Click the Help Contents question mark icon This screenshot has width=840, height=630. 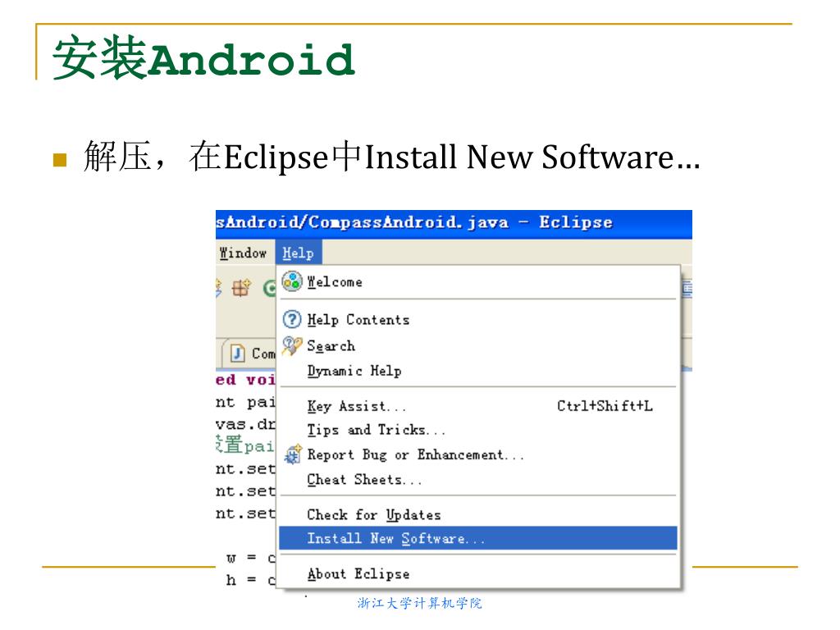(x=292, y=320)
